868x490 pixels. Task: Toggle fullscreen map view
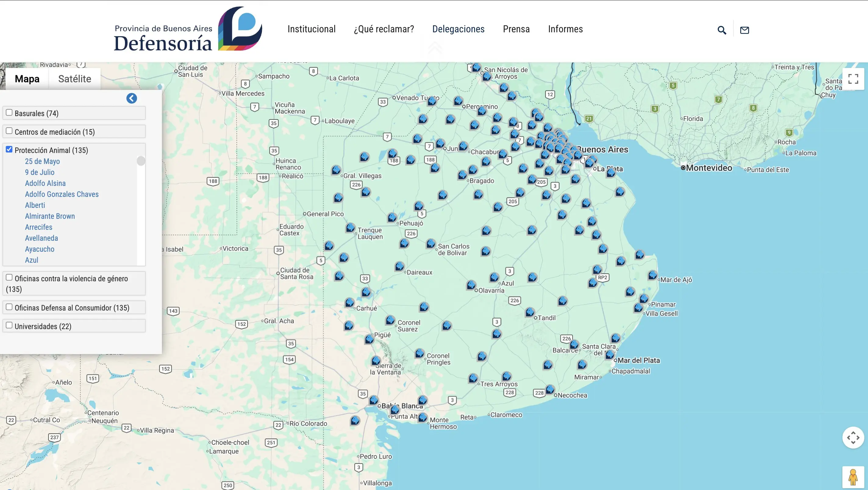coord(853,79)
